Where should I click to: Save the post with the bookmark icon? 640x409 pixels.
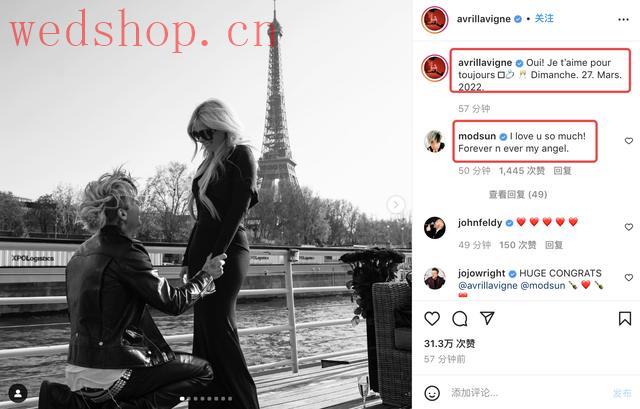point(625,318)
